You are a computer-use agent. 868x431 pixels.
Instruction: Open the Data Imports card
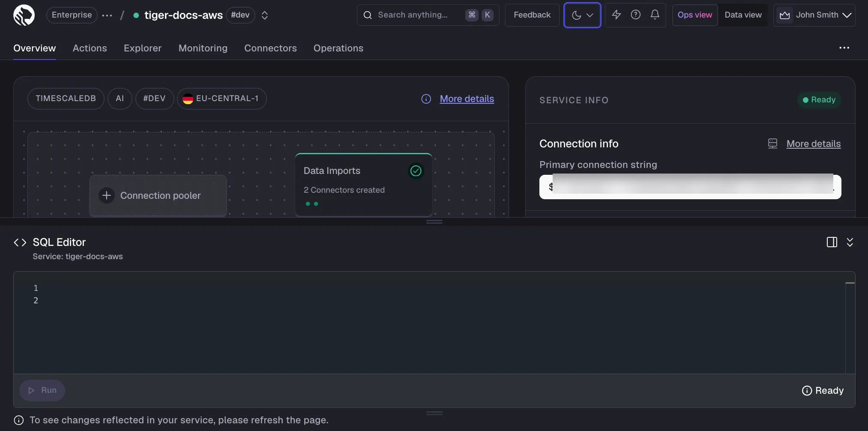click(x=364, y=185)
